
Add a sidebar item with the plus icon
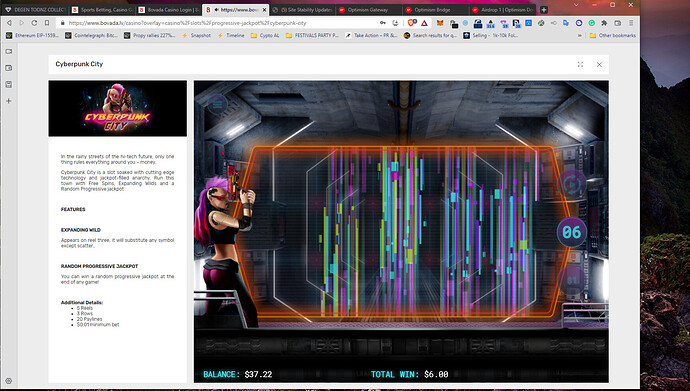pos(8,101)
